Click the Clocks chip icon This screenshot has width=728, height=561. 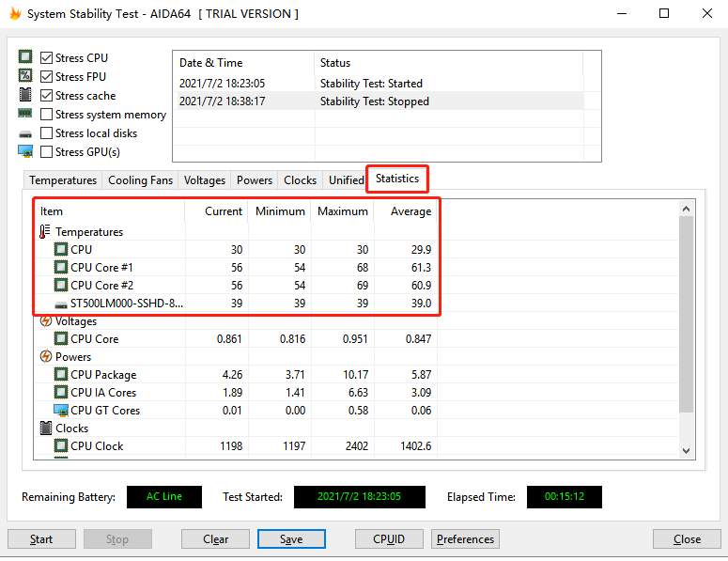46,429
